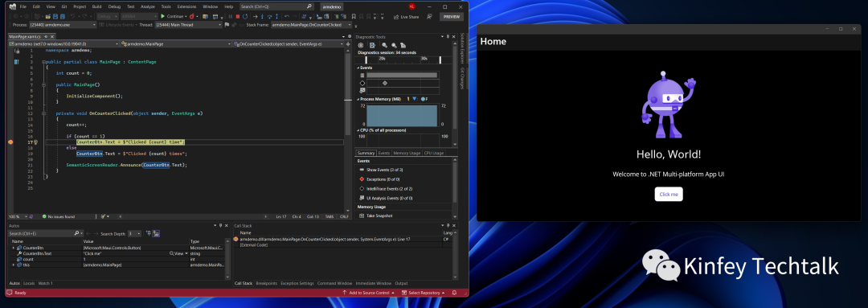Open the Analyze menu
The width and height of the screenshot is (868, 308).
tap(148, 6)
